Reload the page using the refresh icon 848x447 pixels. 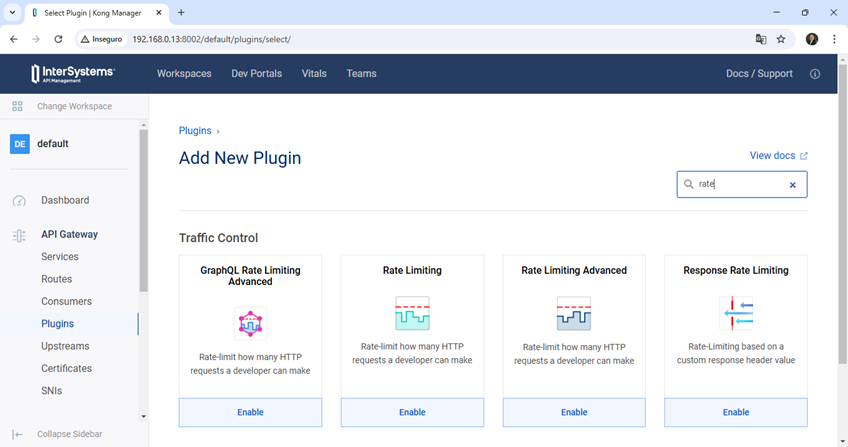tap(59, 39)
